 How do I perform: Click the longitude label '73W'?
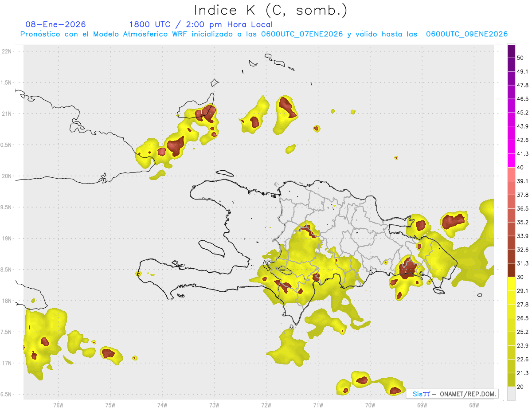point(214,405)
